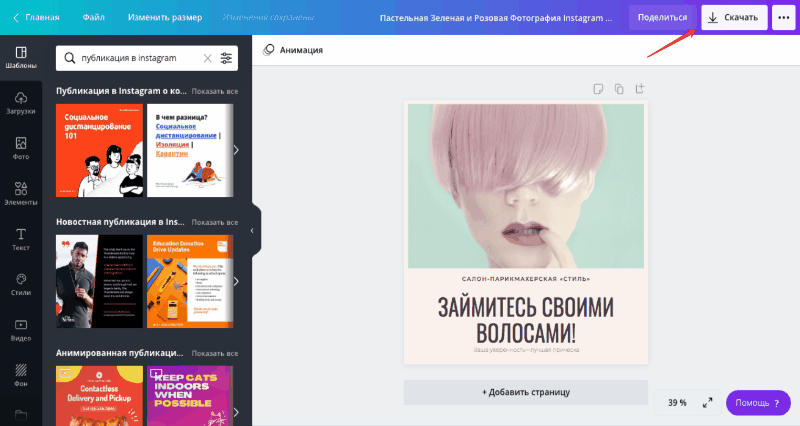800x426 pixels.
Task: Open the Стили styles panel
Action: [x=21, y=285]
